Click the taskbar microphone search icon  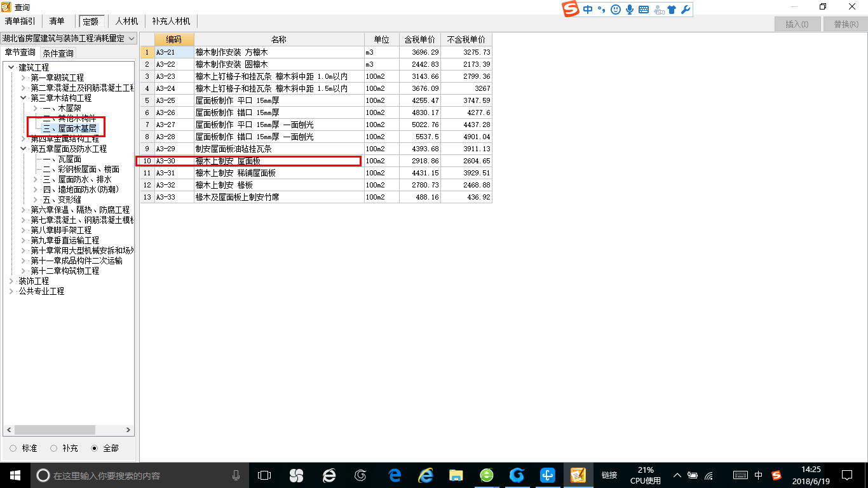click(236, 475)
